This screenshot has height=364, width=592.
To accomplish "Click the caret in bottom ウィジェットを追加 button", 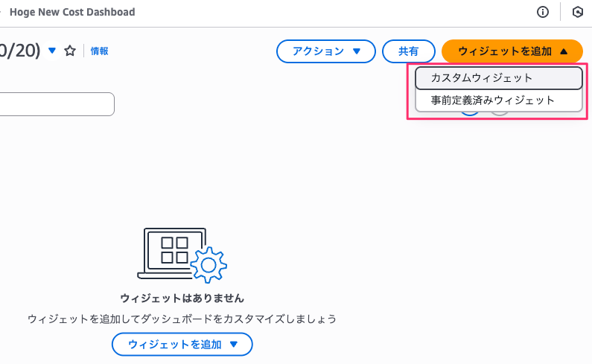I will (234, 344).
